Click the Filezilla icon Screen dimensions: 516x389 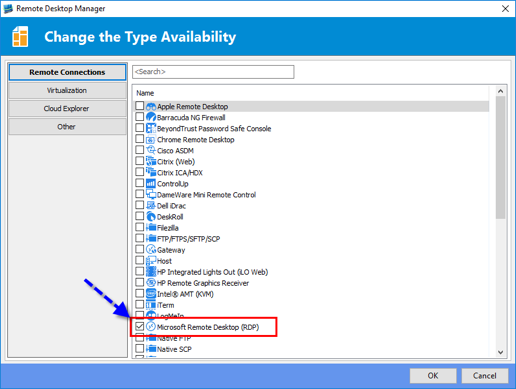(x=151, y=228)
